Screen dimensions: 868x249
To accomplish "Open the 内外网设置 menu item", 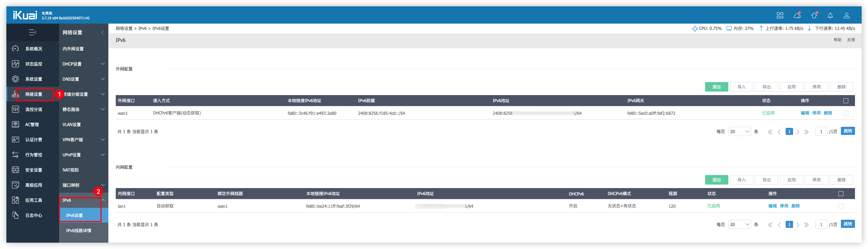I will (x=73, y=49).
